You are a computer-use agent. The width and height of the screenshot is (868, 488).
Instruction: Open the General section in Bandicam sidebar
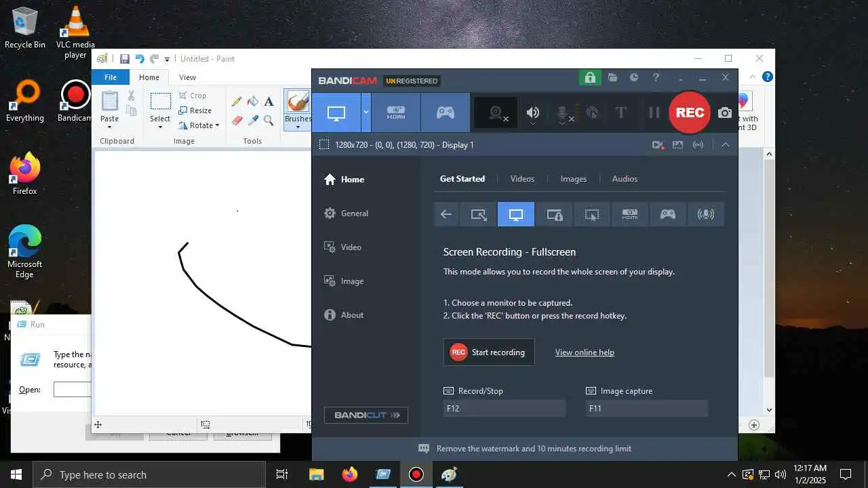(346, 213)
